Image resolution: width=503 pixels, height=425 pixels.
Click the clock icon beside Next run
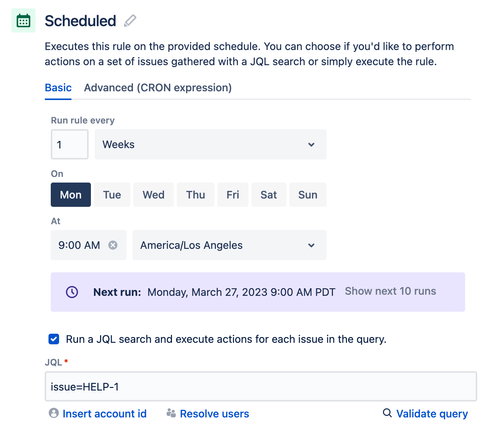coord(72,292)
